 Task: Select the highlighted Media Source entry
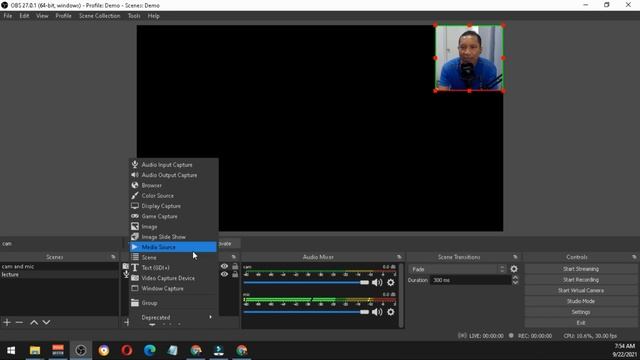[x=173, y=247]
